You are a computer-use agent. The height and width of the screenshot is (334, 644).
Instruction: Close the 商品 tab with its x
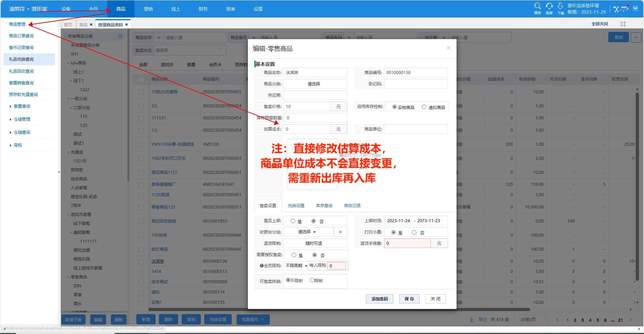pos(91,25)
